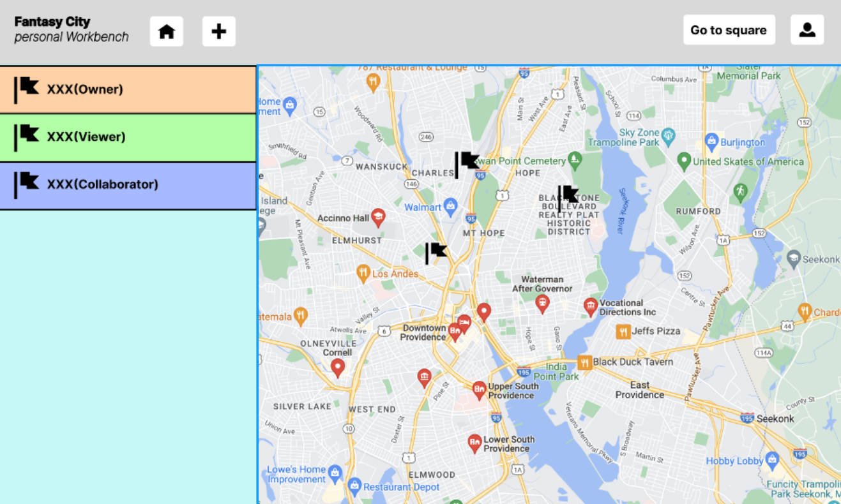Click the home icon button
841x504 pixels.
point(167,31)
